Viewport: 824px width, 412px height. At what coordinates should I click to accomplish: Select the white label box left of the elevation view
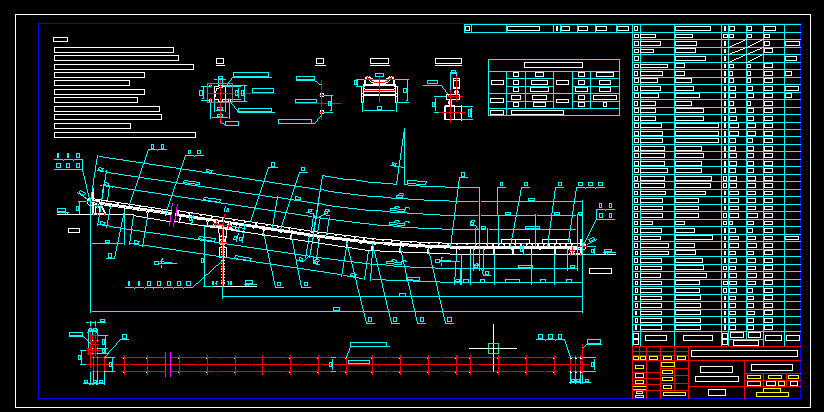[74, 230]
